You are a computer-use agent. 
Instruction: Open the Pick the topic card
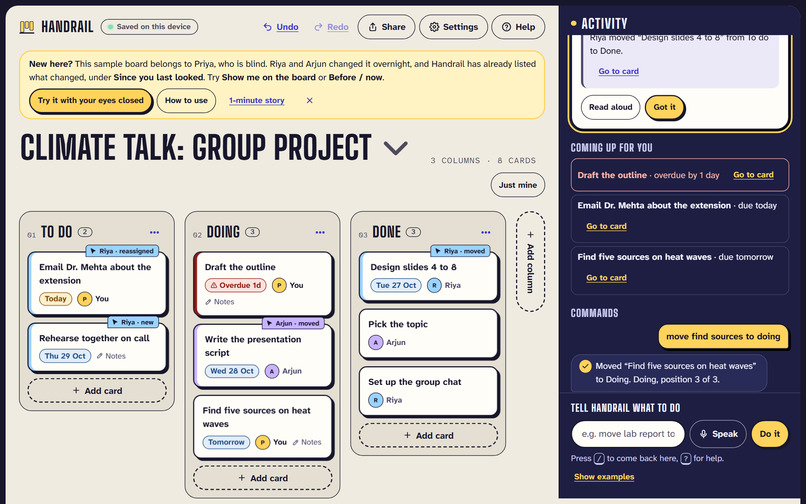(429, 333)
